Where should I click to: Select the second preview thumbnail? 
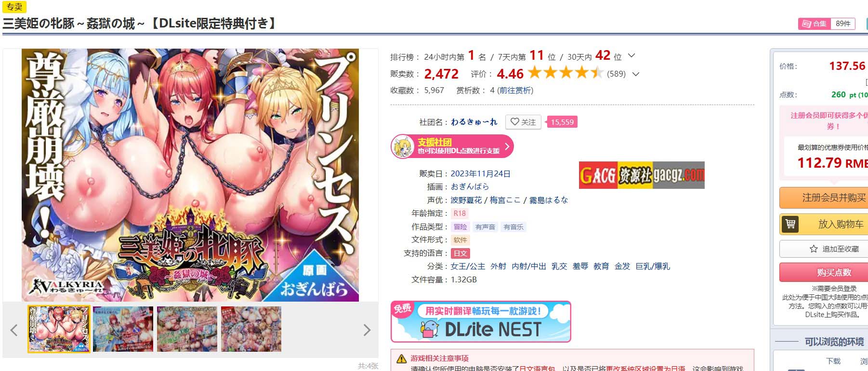[x=123, y=329]
